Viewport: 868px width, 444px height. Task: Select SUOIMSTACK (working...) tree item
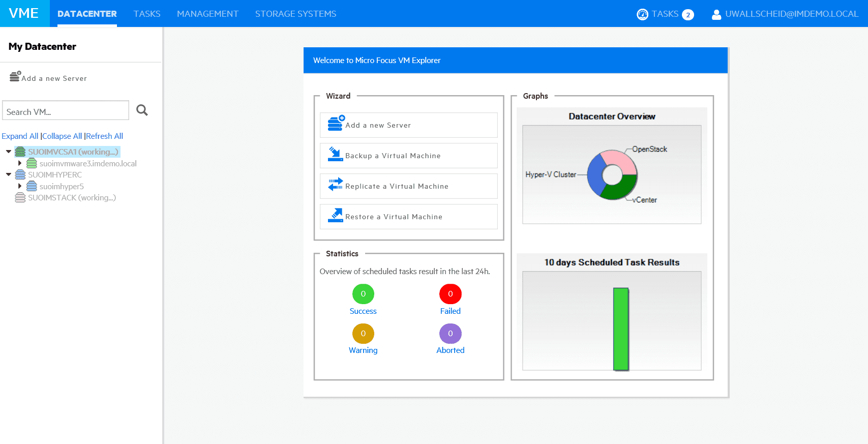point(72,197)
